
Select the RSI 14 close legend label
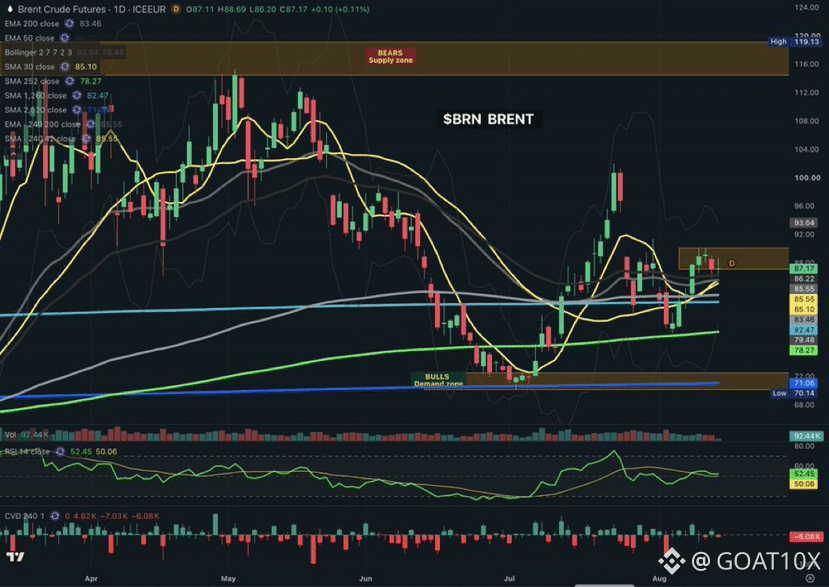pos(27,452)
